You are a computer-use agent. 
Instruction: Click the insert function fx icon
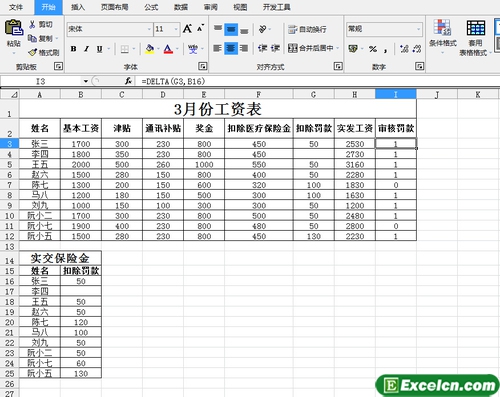(x=128, y=81)
